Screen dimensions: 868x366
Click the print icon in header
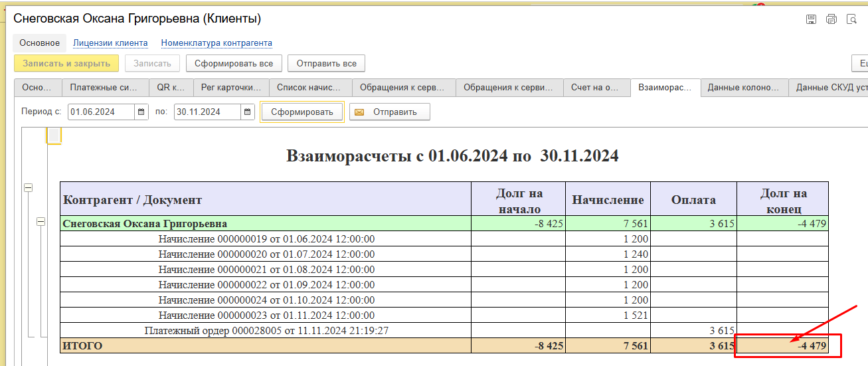(831, 19)
